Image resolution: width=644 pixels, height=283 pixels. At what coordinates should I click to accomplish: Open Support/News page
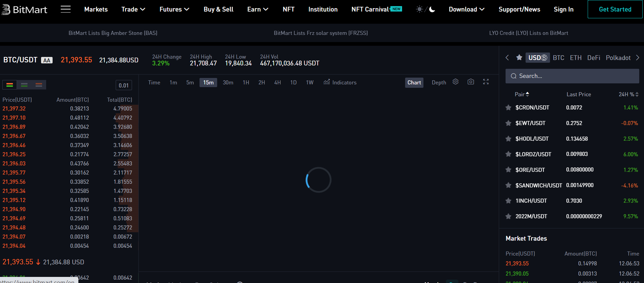[519, 9]
